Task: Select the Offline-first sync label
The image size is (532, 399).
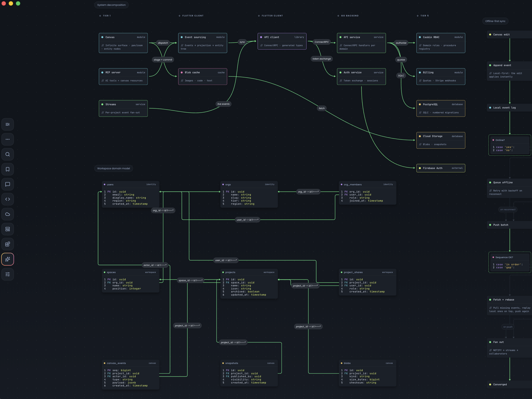Action: (x=495, y=21)
